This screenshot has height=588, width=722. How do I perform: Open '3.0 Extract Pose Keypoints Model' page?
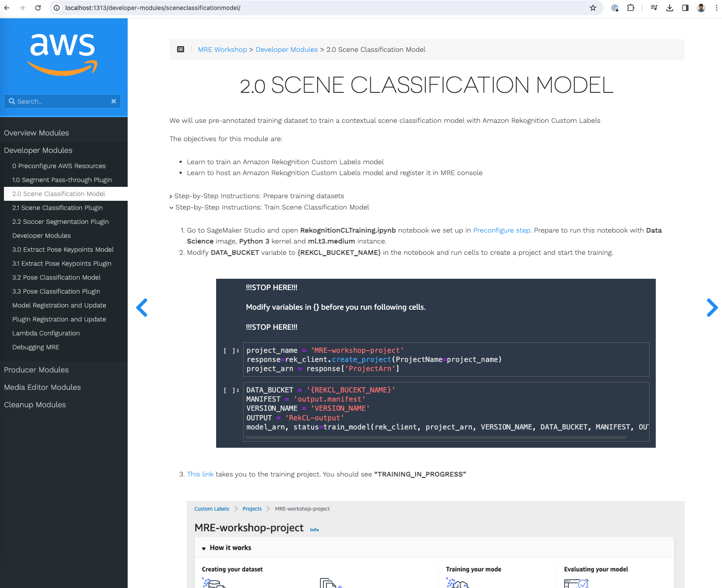pyautogui.click(x=63, y=250)
